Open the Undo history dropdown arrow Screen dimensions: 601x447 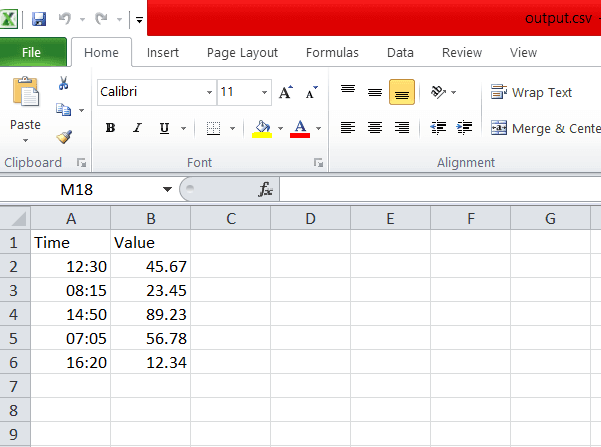pyautogui.click(x=82, y=19)
